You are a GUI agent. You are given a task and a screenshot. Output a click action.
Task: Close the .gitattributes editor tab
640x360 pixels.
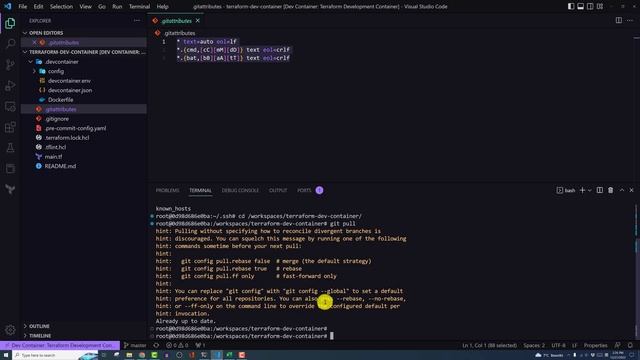pos(198,20)
